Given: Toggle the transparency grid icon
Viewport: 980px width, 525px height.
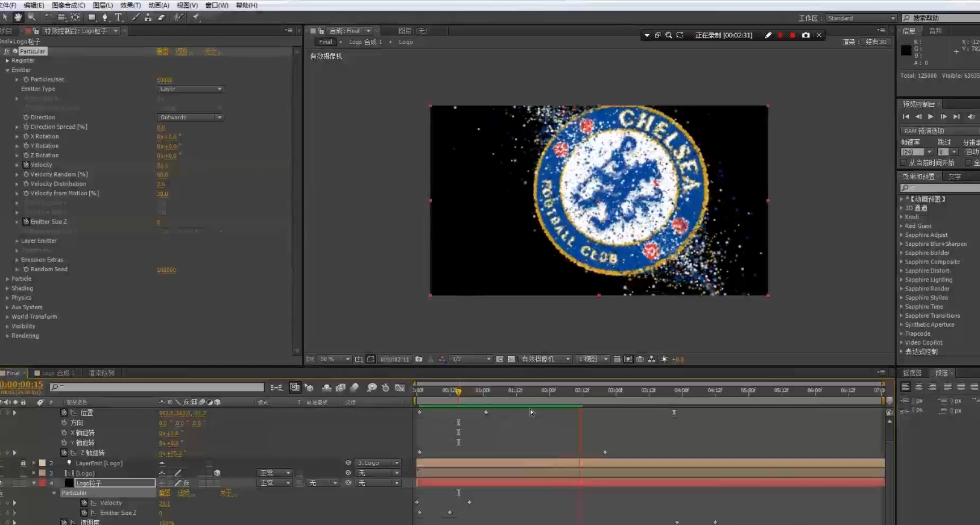Looking at the screenshot, I should click(x=511, y=359).
